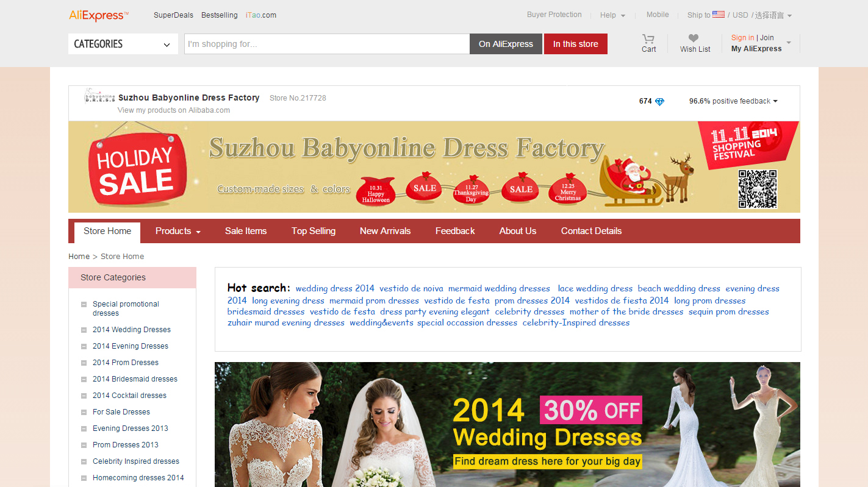868x487 pixels.
Task: Click the AliExpress logo
Action: [99, 15]
